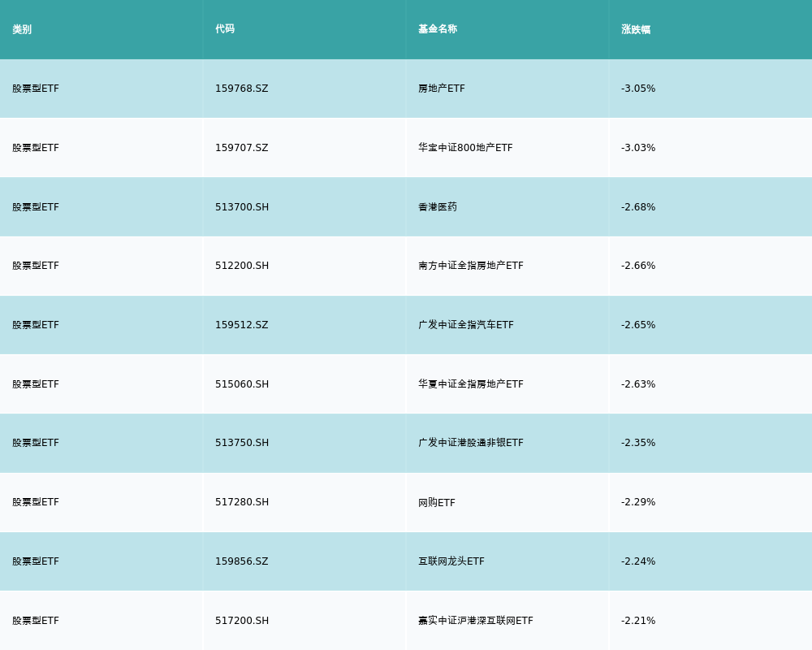Click the 类别 column header

[x=22, y=29]
